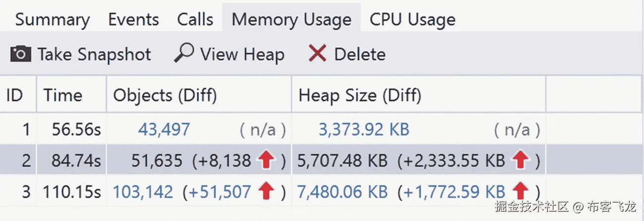Click the View Heap magnifier icon

click(x=183, y=53)
